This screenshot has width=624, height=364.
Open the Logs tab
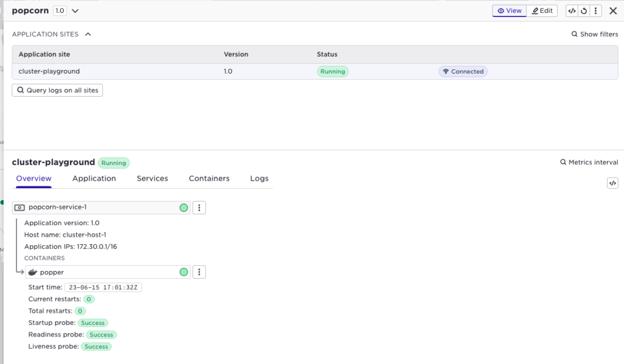[259, 178]
